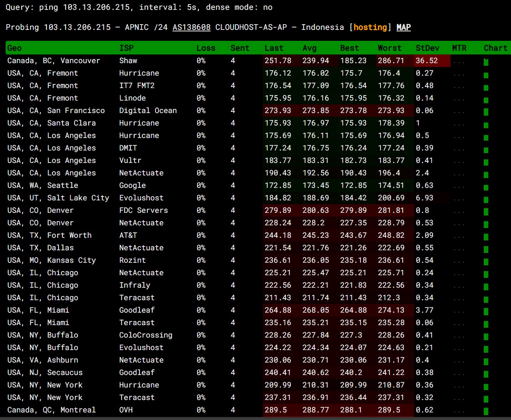
Task: Open the MAP link
Action: click(404, 27)
